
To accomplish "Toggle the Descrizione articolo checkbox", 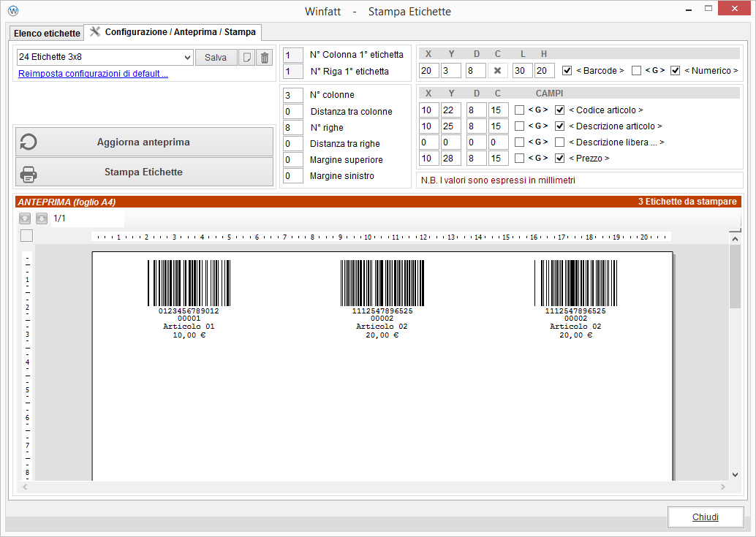I will 560,126.
